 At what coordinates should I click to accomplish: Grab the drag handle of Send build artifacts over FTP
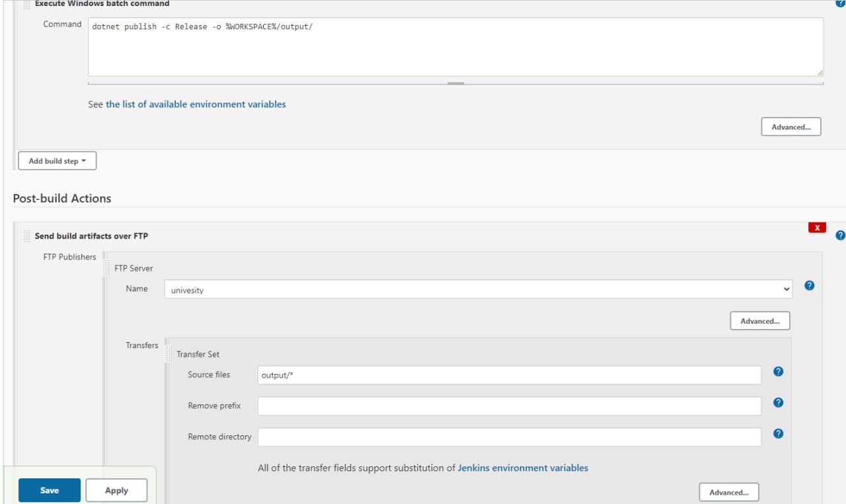pyautogui.click(x=26, y=236)
